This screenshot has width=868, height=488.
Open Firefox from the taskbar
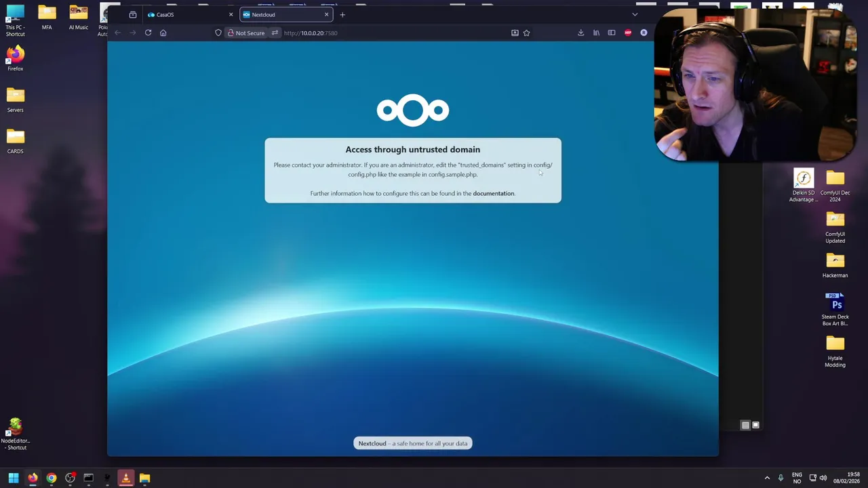pos(33,478)
